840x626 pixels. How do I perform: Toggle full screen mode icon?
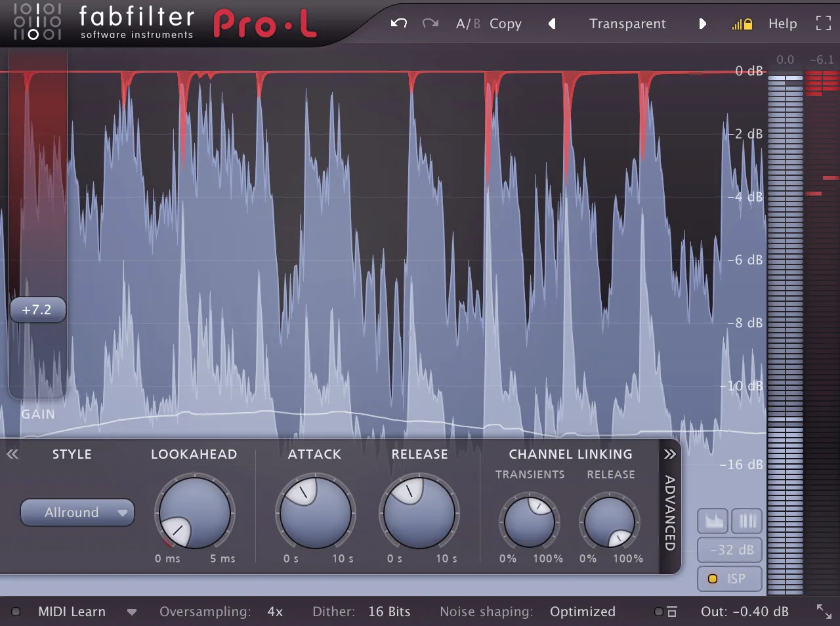tap(823, 24)
